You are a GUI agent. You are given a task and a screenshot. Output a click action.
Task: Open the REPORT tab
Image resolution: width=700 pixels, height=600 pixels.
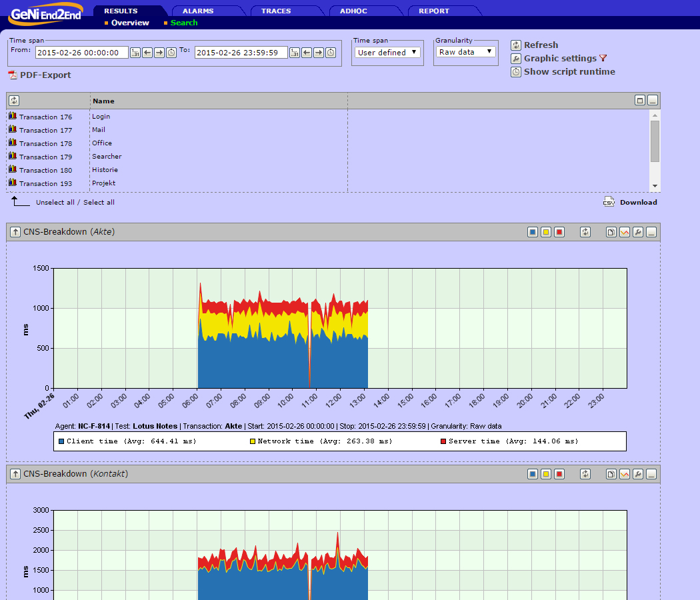tap(434, 11)
